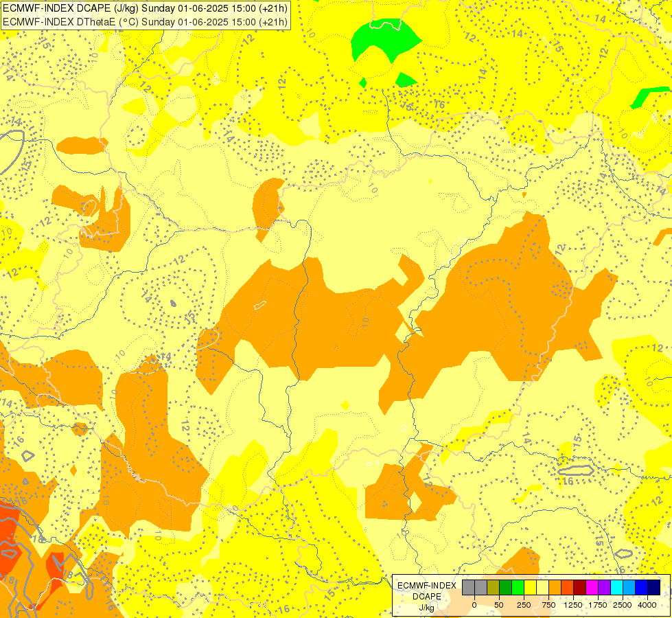The height and width of the screenshot is (618, 672).
Task: Click the legend value 0
Action: (474, 605)
